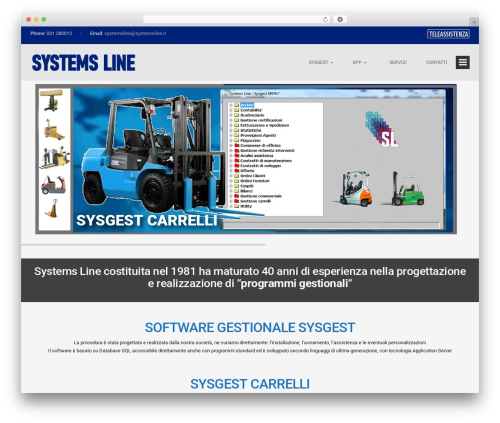Click the red Contratti di noleggio folder icon

tap(237, 166)
